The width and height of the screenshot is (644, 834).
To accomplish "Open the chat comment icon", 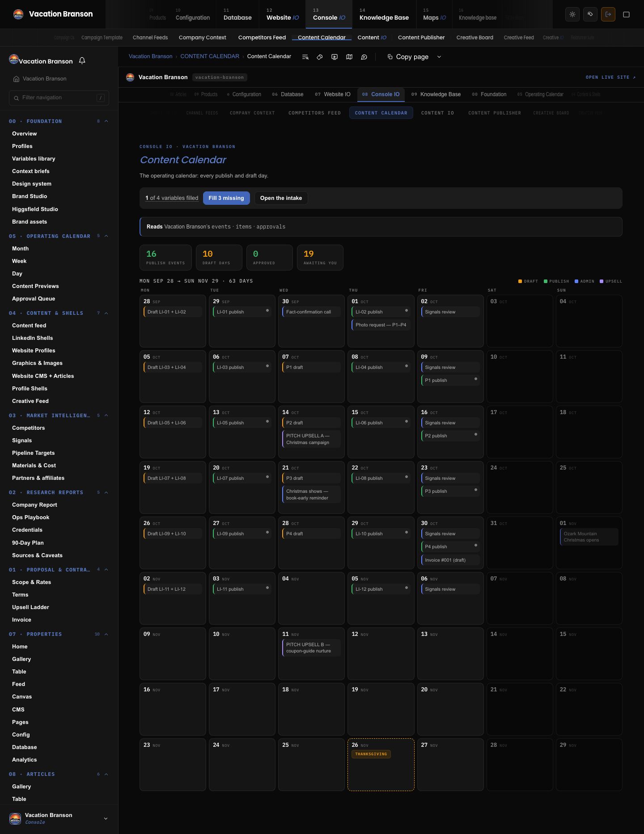I will (364, 57).
